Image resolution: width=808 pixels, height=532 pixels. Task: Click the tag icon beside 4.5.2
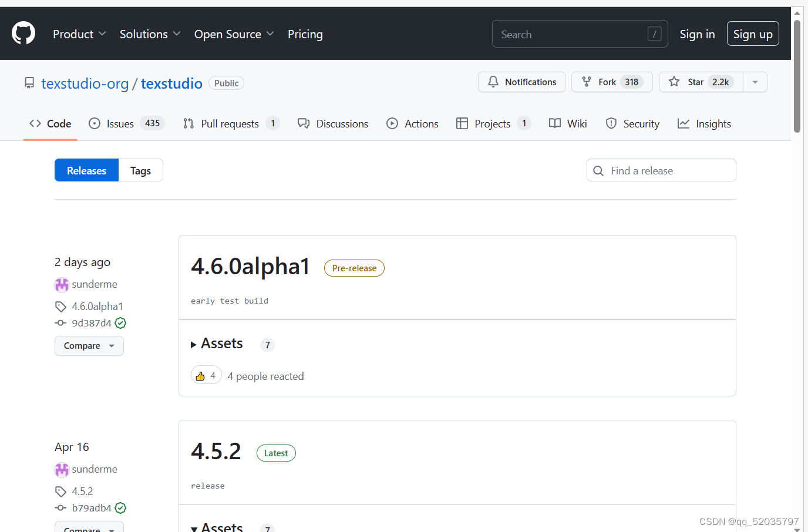pos(60,491)
